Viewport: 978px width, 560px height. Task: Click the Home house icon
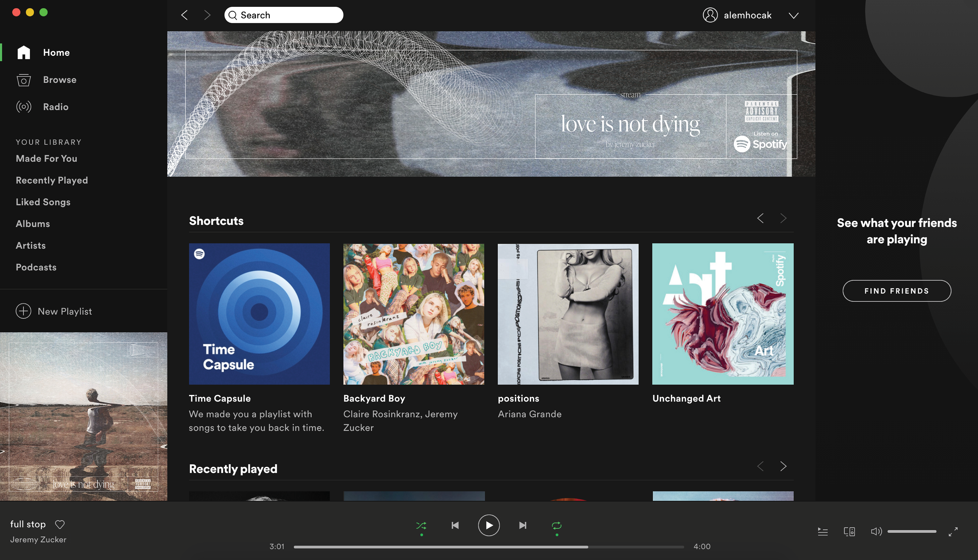(x=23, y=52)
